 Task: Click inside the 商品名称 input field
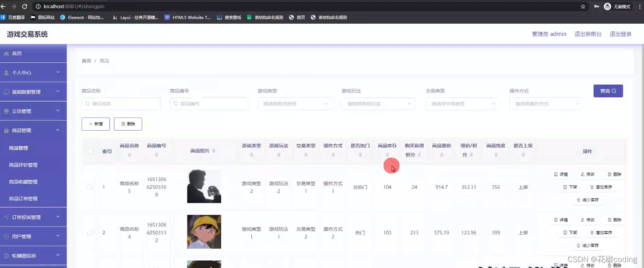121,104
